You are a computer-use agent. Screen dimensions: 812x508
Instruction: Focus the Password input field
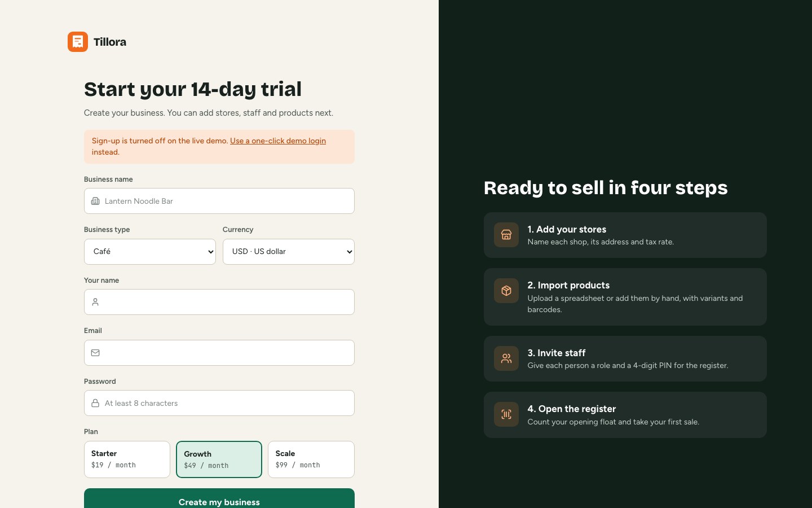tap(219, 403)
